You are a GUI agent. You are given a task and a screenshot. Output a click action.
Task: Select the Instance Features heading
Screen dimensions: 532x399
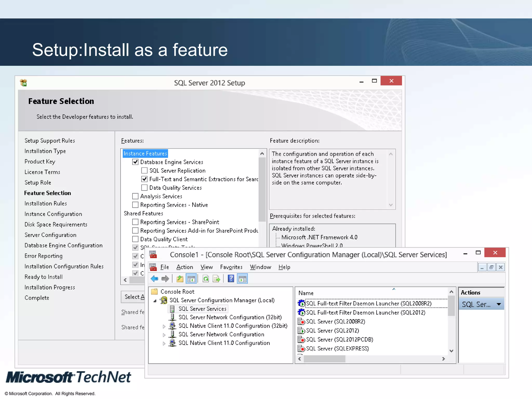pos(145,154)
